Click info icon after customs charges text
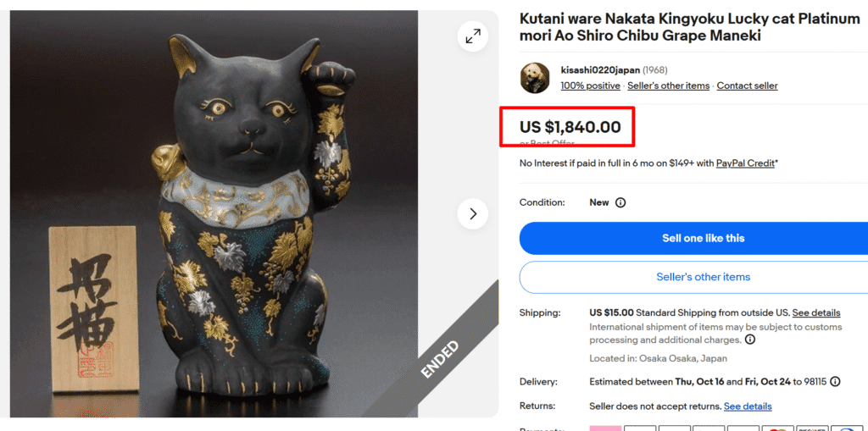This screenshot has width=868, height=431. [750, 340]
